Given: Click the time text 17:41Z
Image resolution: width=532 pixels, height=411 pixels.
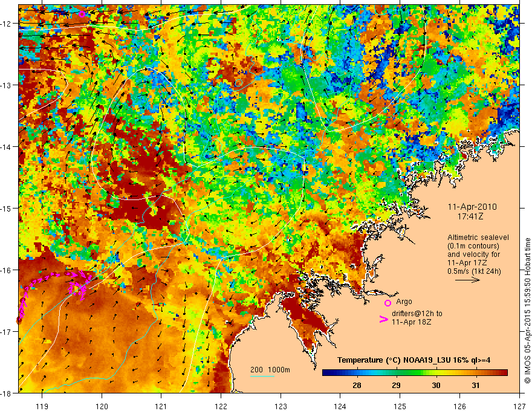Looking at the screenshot, I should click(470, 216).
